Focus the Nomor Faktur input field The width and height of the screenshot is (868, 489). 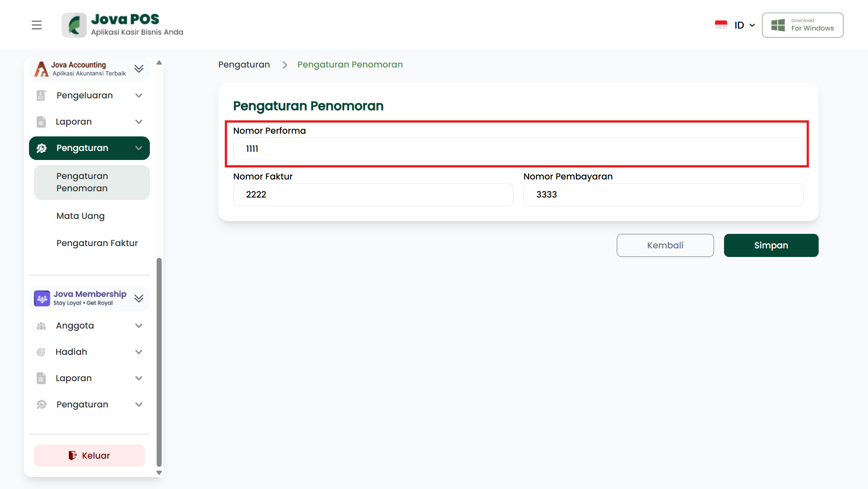coord(373,195)
